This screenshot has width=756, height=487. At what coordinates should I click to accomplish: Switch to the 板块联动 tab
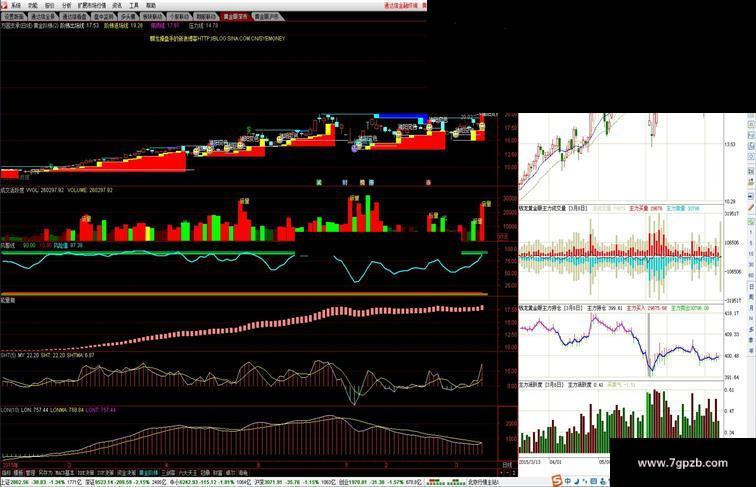(x=153, y=16)
